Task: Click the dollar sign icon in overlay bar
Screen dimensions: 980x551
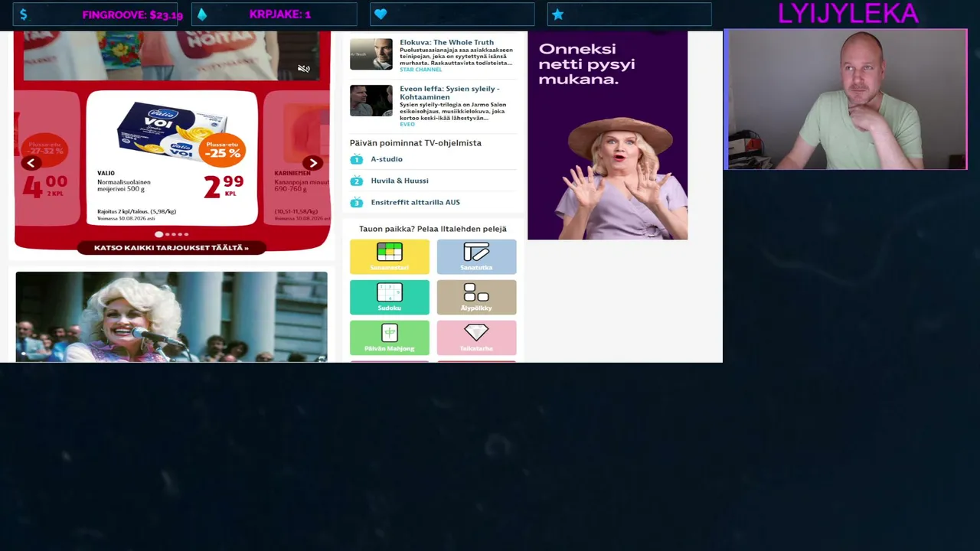Action: tap(24, 15)
